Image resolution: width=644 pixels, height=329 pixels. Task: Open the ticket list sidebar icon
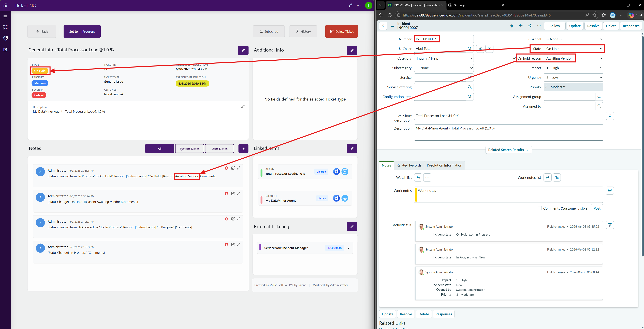(x=5, y=27)
